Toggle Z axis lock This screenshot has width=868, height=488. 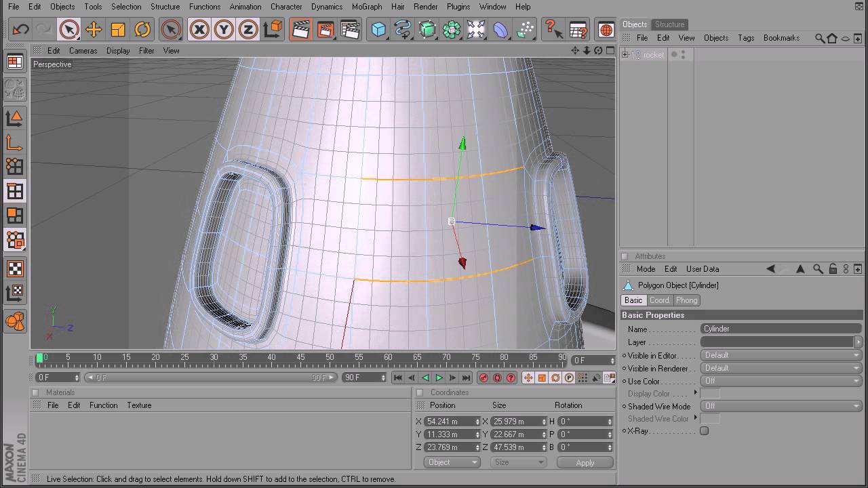(248, 29)
